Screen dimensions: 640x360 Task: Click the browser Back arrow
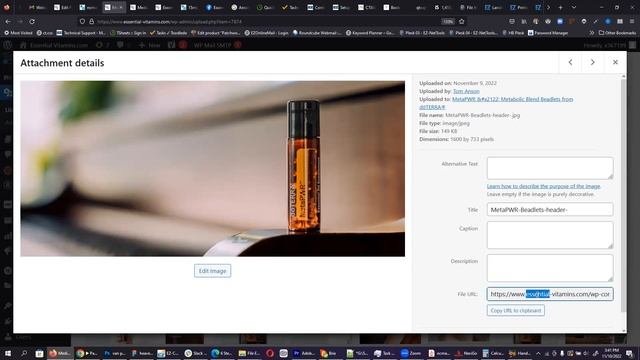pos(8,21)
